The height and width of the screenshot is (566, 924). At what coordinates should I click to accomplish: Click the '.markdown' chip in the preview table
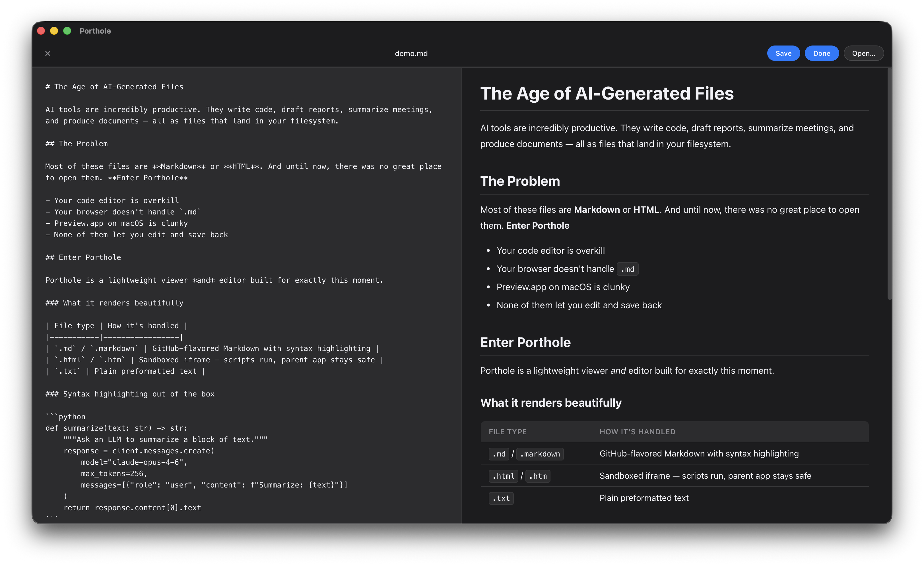539,454
